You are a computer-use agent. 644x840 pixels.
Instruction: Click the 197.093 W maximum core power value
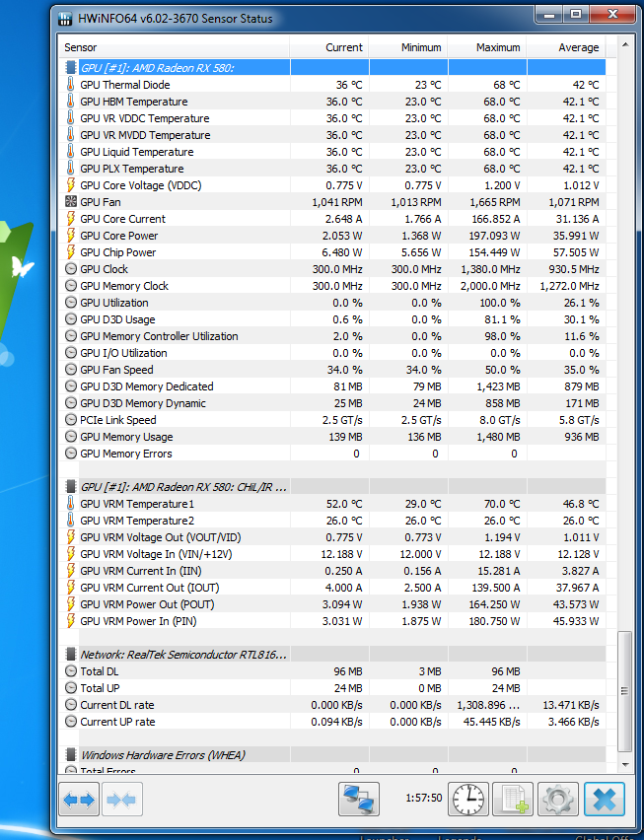496,236
